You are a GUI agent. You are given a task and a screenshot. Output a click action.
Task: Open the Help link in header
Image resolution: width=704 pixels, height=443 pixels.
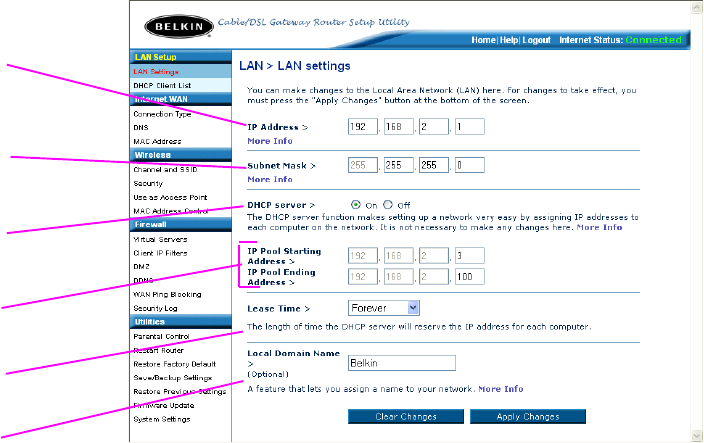pos(509,40)
